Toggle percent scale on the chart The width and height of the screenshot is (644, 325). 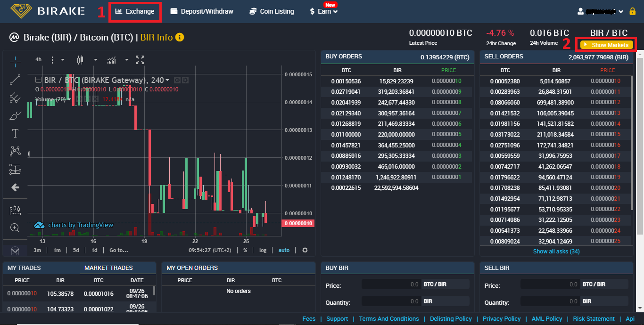click(245, 250)
